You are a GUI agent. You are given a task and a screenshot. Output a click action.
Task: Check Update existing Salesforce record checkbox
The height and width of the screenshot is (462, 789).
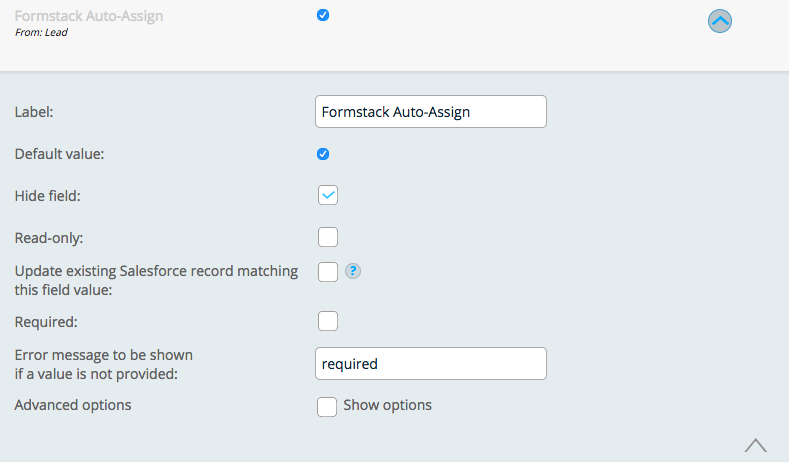click(328, 271)
